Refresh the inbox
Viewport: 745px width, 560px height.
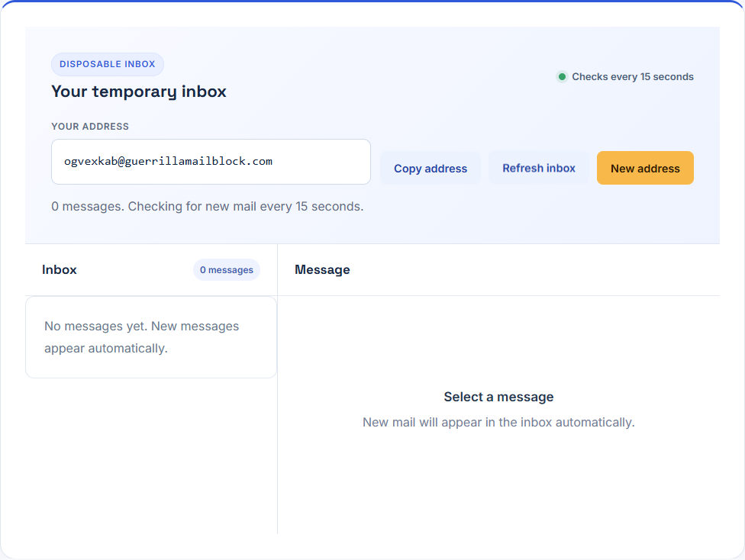(x=539, y=168)
